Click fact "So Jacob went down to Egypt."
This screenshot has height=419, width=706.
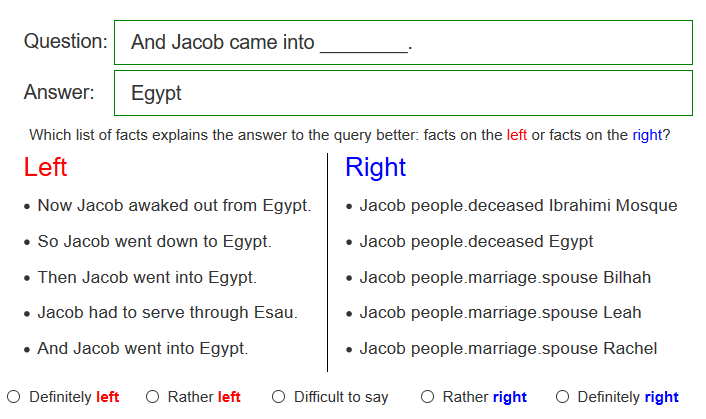(154, 242)
